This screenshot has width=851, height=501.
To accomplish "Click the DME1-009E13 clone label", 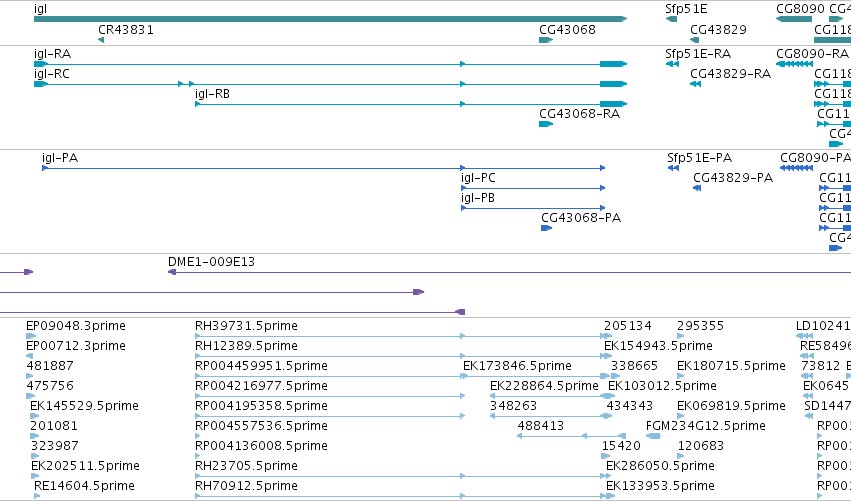I will coord(211,262).
